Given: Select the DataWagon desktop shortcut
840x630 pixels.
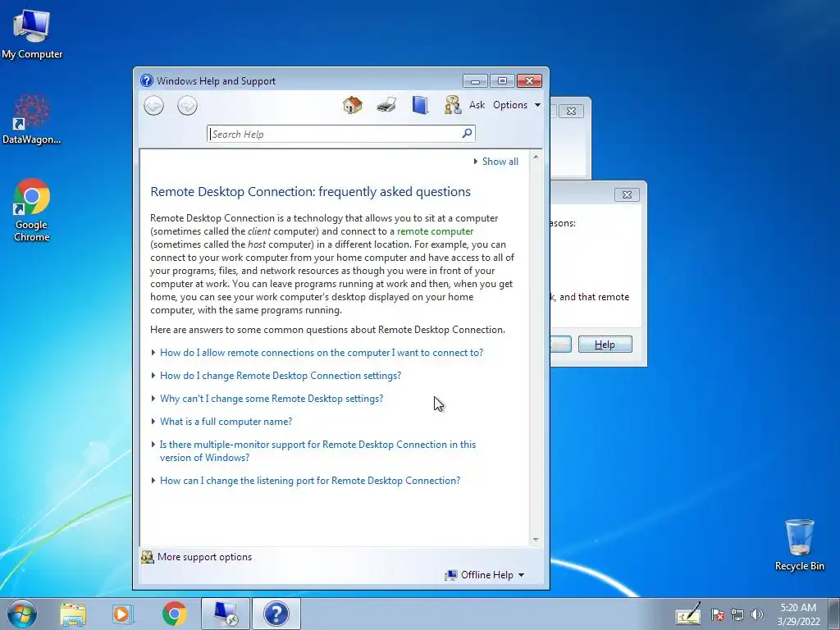Looking at the screenshot, I should (x=32, y=119).
